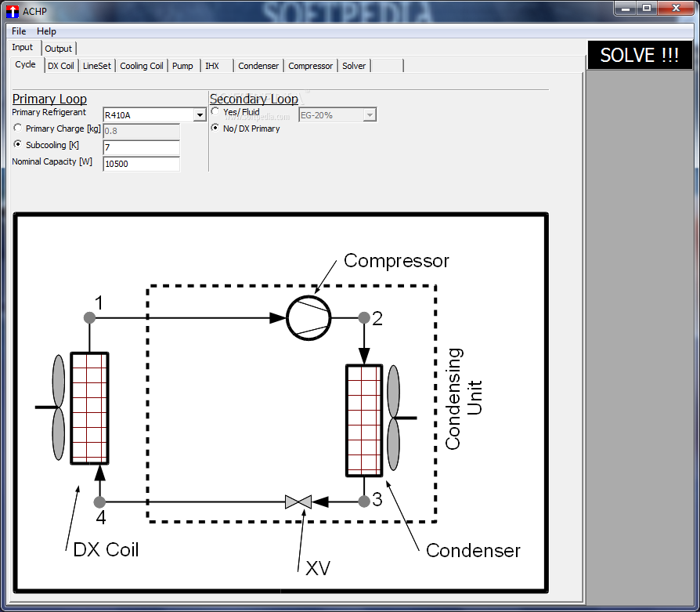Click state point 2 node in diagram

[x=364, y=317]
